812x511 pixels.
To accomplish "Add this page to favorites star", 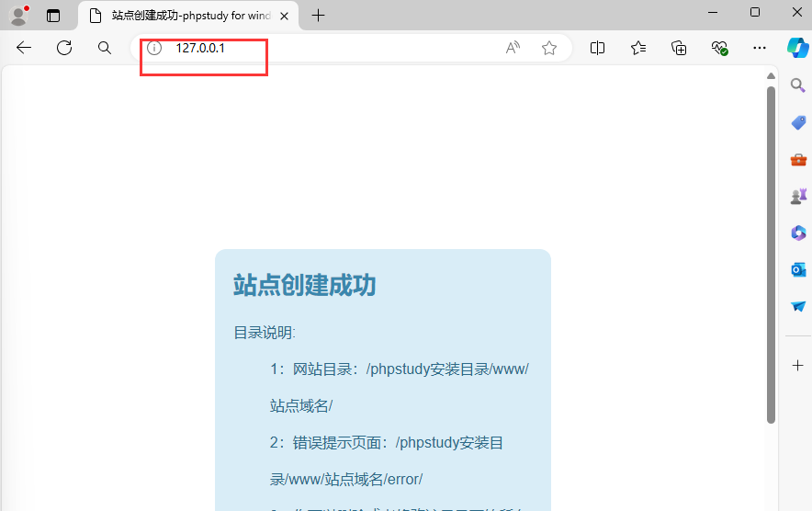I will [549, 48].
